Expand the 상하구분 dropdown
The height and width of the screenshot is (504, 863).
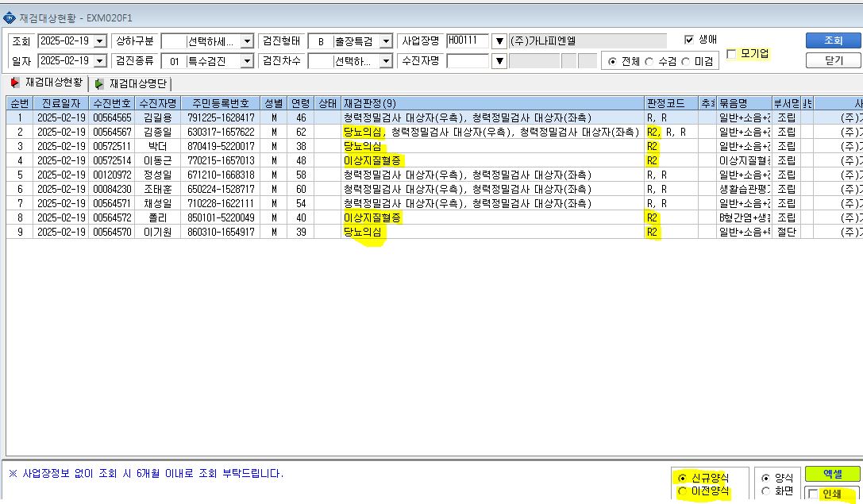247,41
